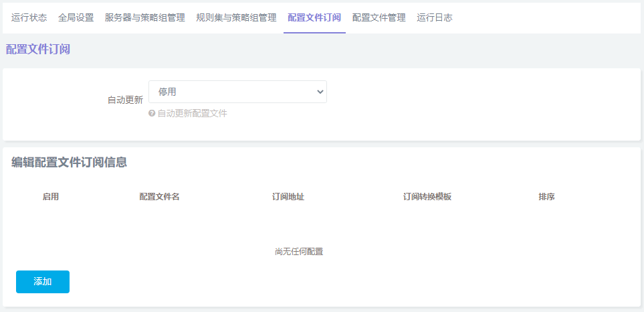The width and height of the screenshot is (644, 312).
Task: Open the 自动更新 dropdown showing 停用
Action: pyautogui.click(x=237, y=92)
